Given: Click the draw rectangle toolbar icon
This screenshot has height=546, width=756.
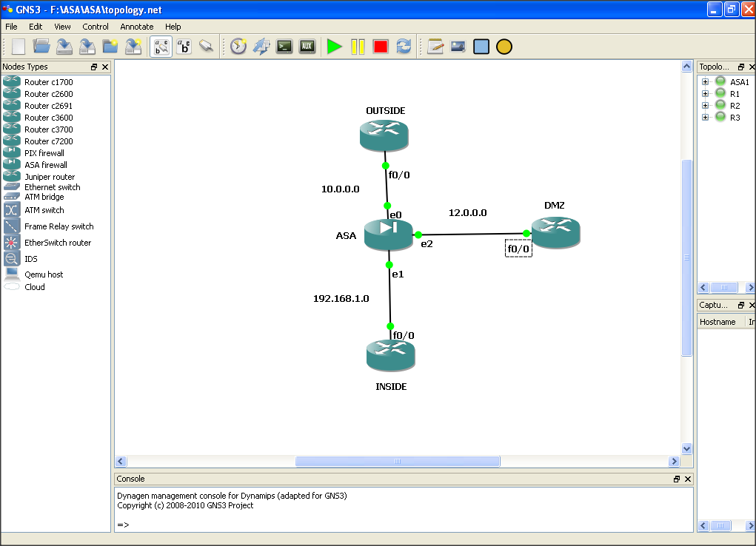Looking at the screenshot, I should 481,46.
